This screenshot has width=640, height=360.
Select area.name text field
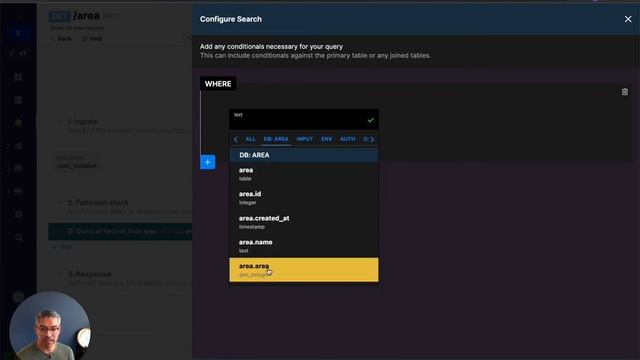304,246
